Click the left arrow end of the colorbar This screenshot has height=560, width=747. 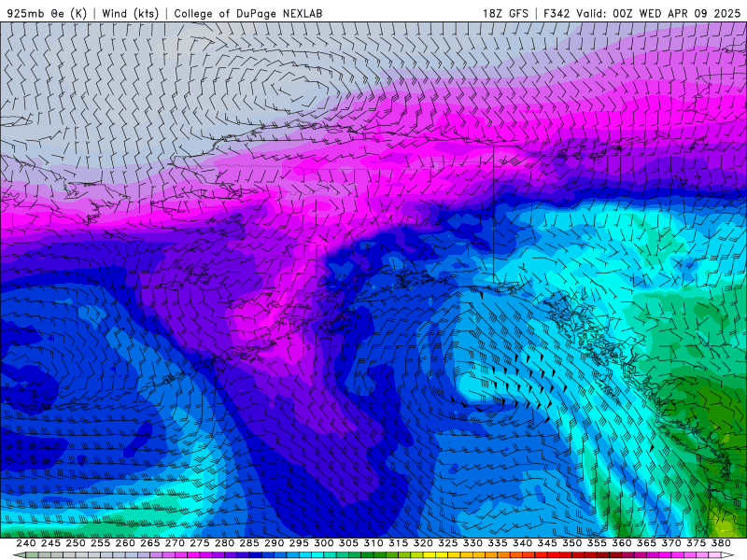click(x=19, y=555)
